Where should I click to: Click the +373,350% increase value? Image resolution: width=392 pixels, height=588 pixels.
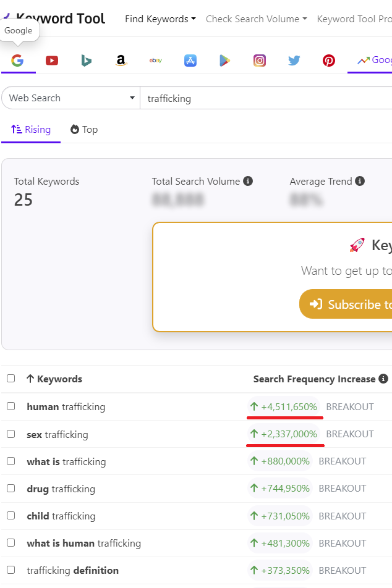pos(280,570)
